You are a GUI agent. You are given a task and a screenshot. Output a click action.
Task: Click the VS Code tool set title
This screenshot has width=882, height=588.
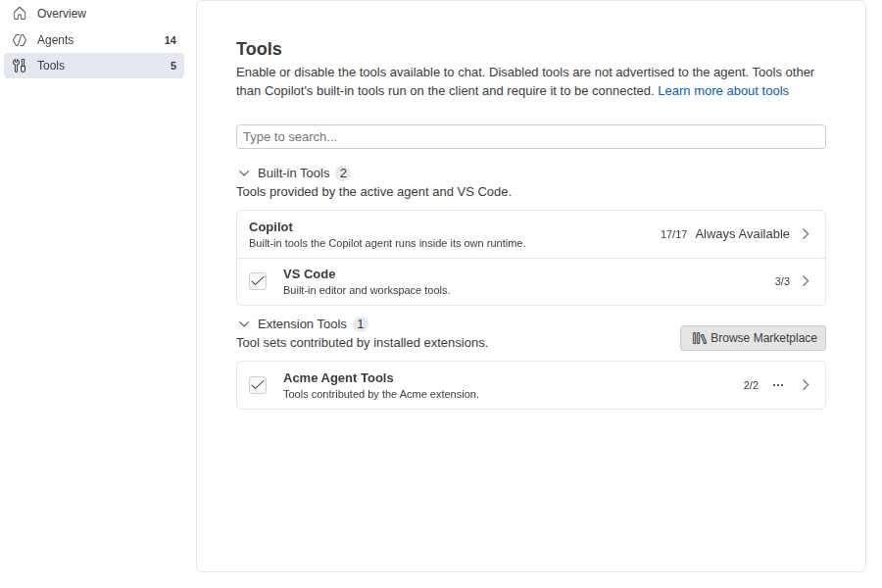310,274
